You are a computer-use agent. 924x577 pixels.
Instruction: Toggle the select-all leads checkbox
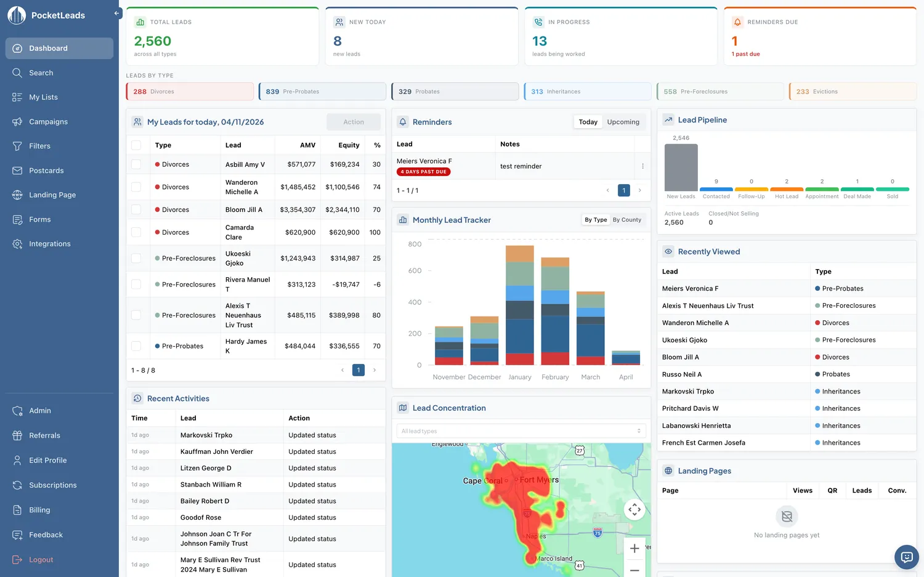click(136, 145)
